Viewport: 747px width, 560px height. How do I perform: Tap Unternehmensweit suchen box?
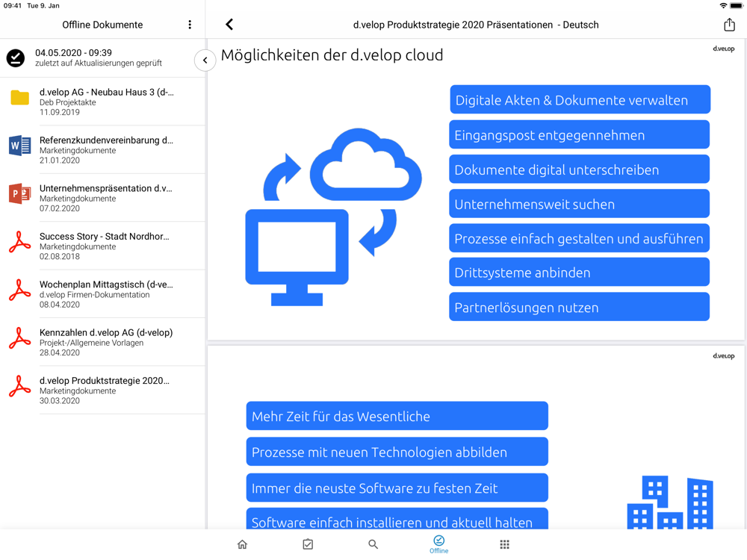click(x=580, y=204)
